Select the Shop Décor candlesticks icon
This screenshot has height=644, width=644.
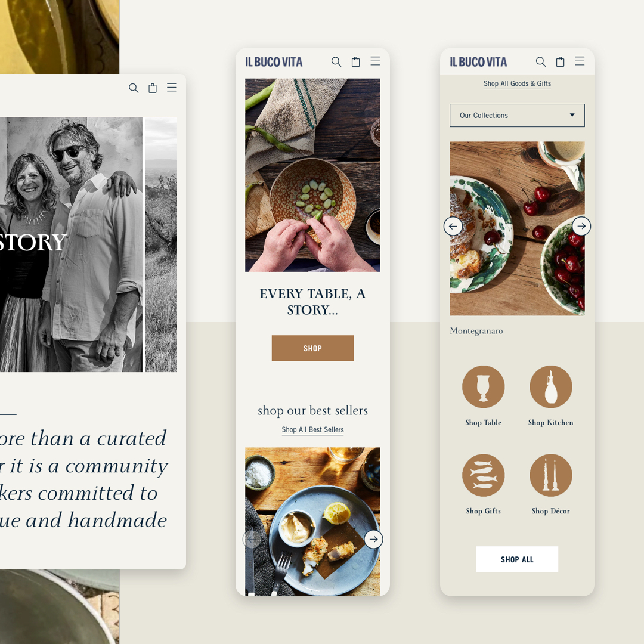click(551, 475)
